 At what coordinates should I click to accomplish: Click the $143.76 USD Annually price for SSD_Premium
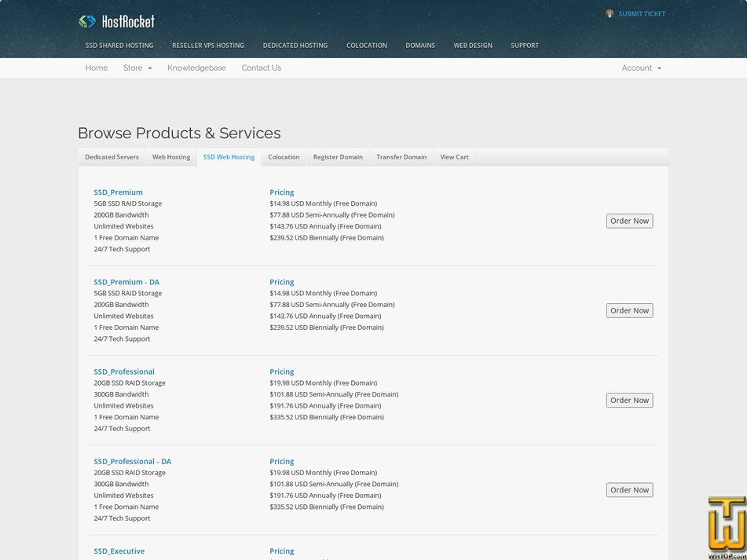(325, 226)
